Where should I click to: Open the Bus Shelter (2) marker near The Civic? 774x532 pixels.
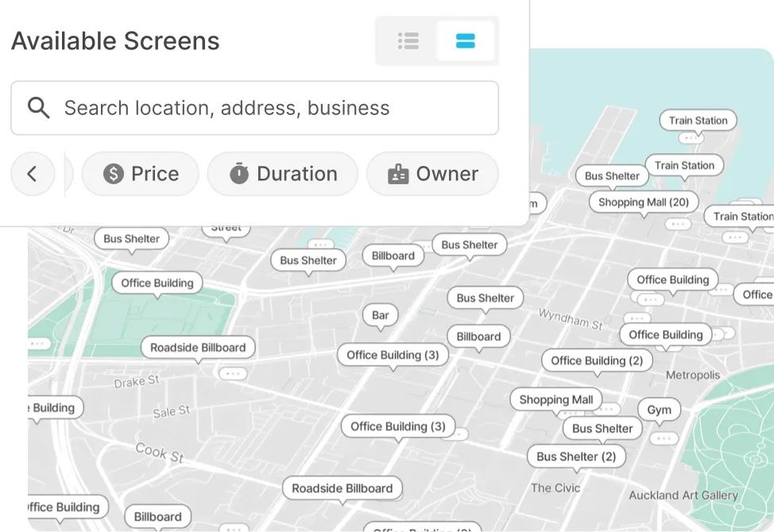click(x=576, y=457)
